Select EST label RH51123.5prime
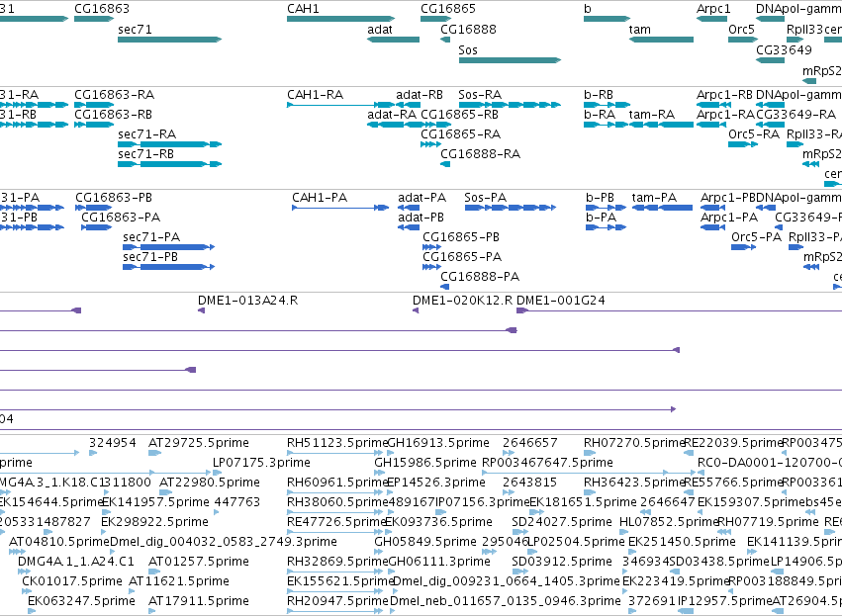842x616 pixels. (x=337, y=443)
